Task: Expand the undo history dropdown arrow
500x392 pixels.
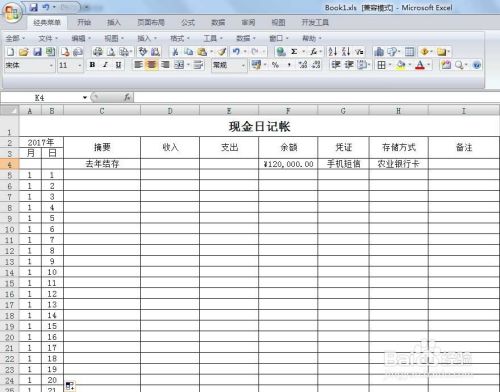Action: click(x=245, y=52)
